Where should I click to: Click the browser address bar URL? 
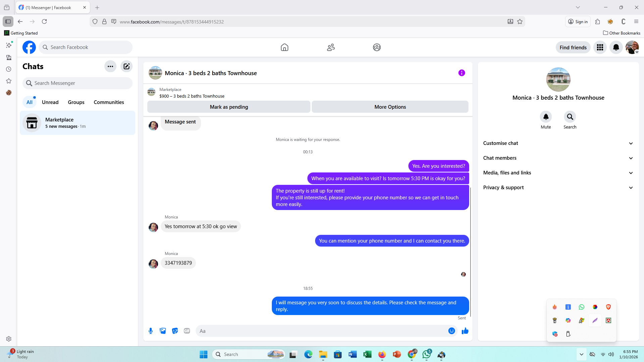171,22
